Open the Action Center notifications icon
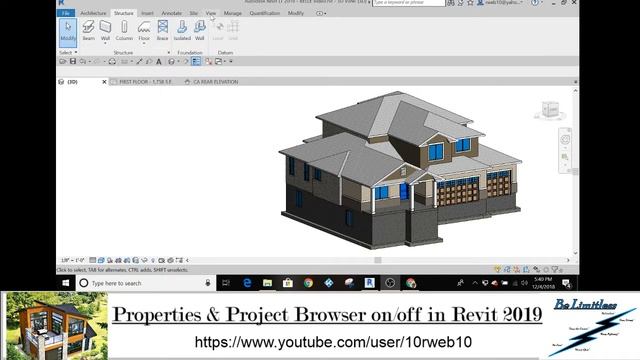 point(567,283)
